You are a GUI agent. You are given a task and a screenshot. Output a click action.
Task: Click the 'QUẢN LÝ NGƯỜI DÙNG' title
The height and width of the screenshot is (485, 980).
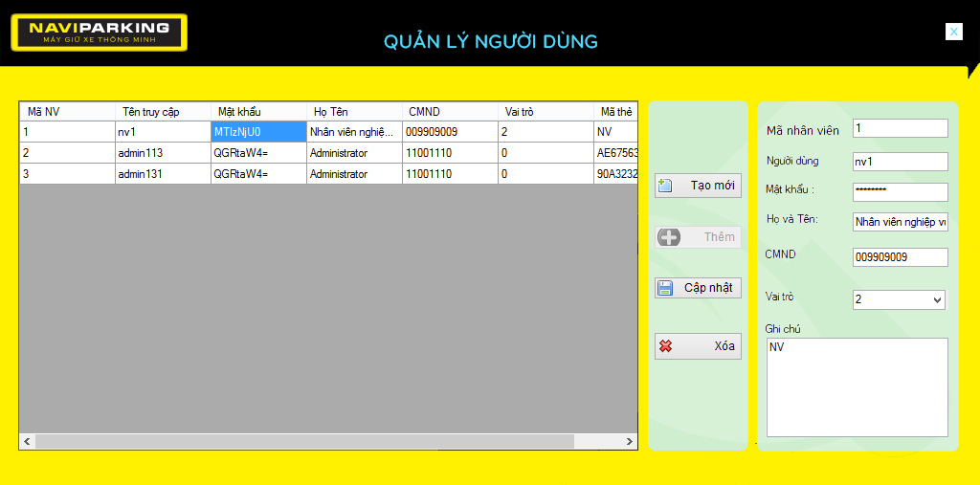(x=491, y=42)
